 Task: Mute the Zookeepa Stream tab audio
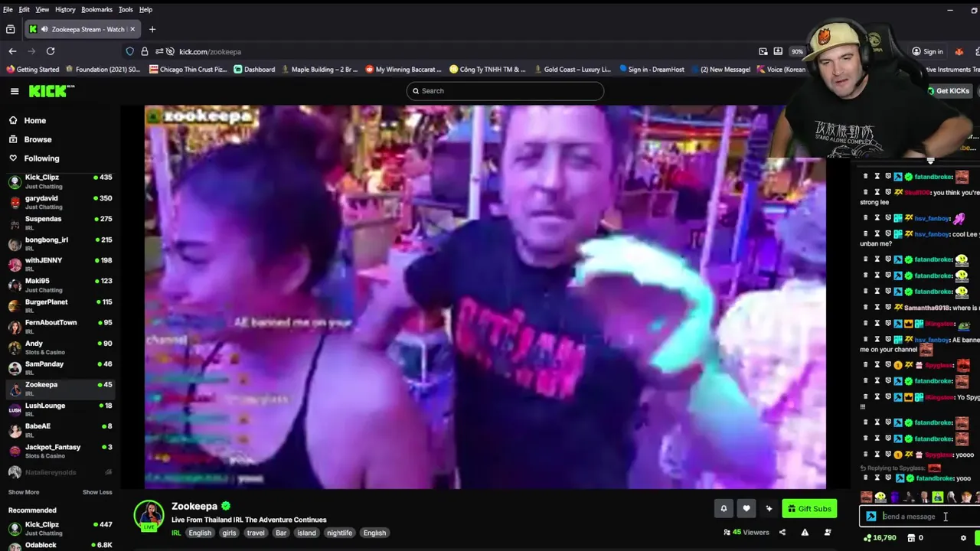44,29
